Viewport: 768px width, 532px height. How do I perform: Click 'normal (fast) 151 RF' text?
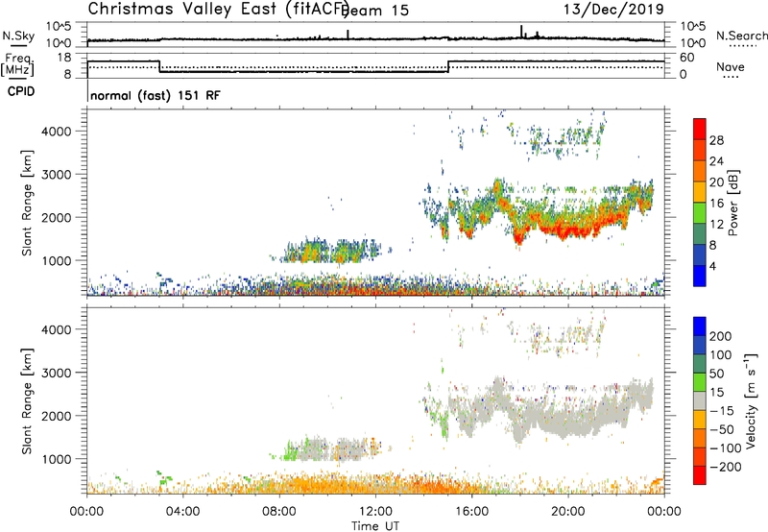156,95
